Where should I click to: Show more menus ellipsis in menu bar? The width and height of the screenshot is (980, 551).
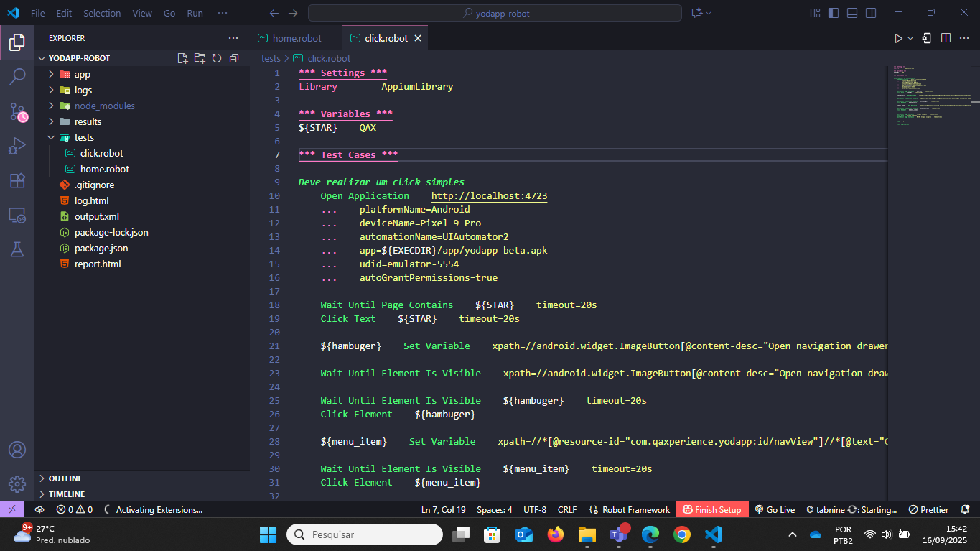pos(223,13)
